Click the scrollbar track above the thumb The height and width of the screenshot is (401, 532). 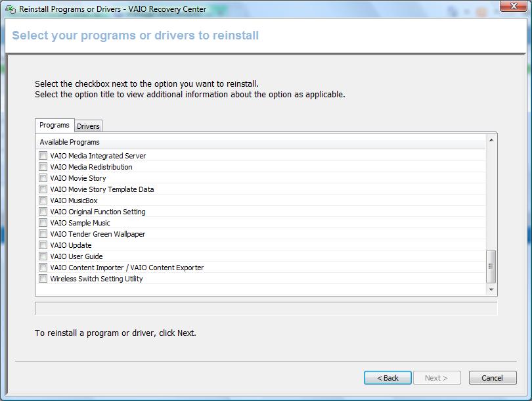coord(491,197)
